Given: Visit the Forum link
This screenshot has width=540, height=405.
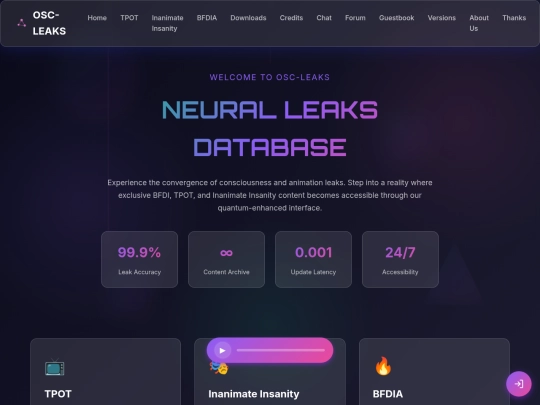Looking at the screenshot, I should coord(355,18).
